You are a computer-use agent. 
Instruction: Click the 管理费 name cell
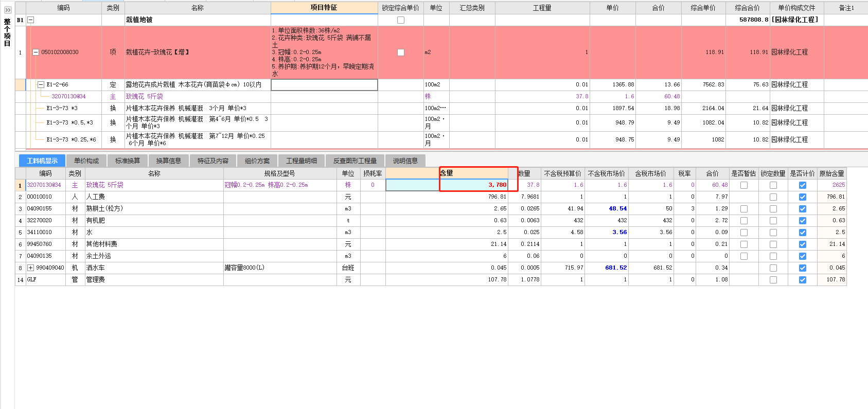[154, 280]
